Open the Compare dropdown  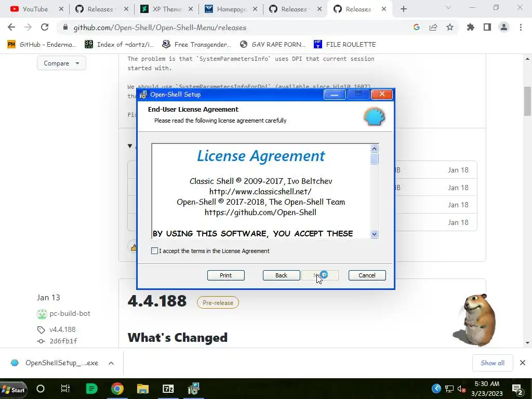pyautogui.click(x=61, y=63)
